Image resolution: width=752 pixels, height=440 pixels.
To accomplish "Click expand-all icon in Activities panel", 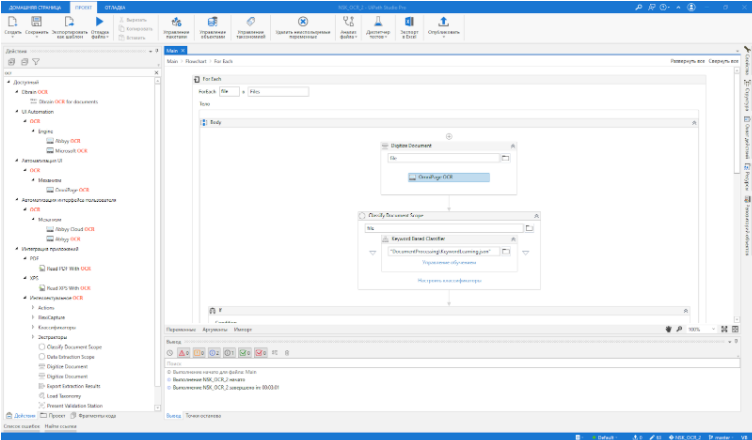I will 12,62.
